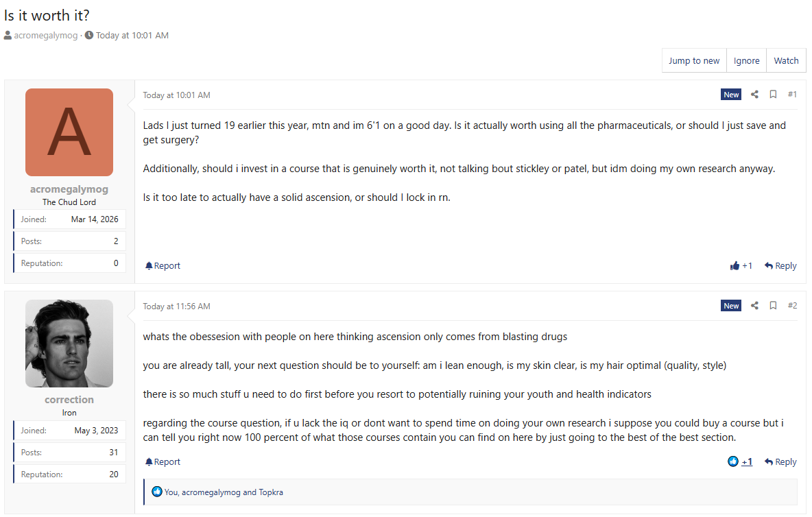
Task: Toggle your like reaction on correction's post
Action: [733, 462]
